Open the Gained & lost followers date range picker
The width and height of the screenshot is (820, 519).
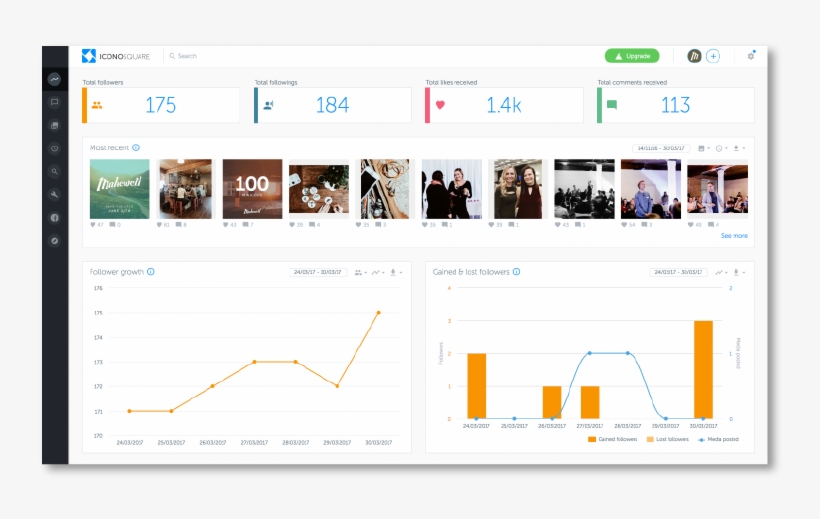coord(678,272)
